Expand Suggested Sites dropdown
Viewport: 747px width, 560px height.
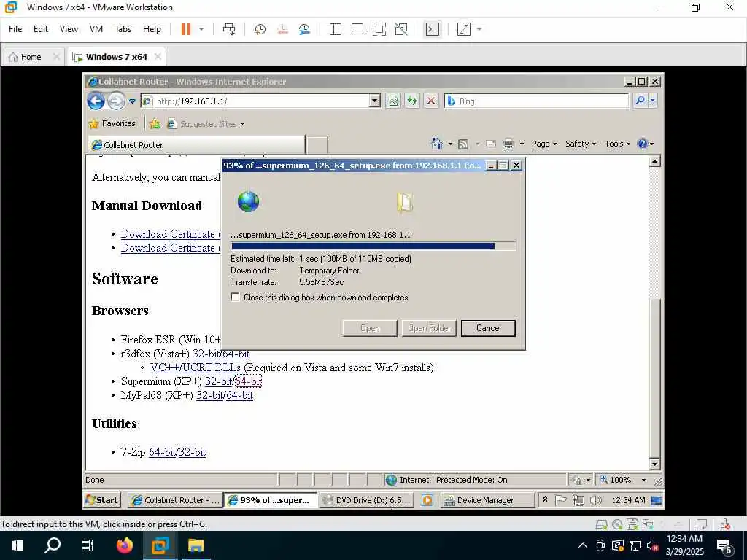[x=242, y=124]
